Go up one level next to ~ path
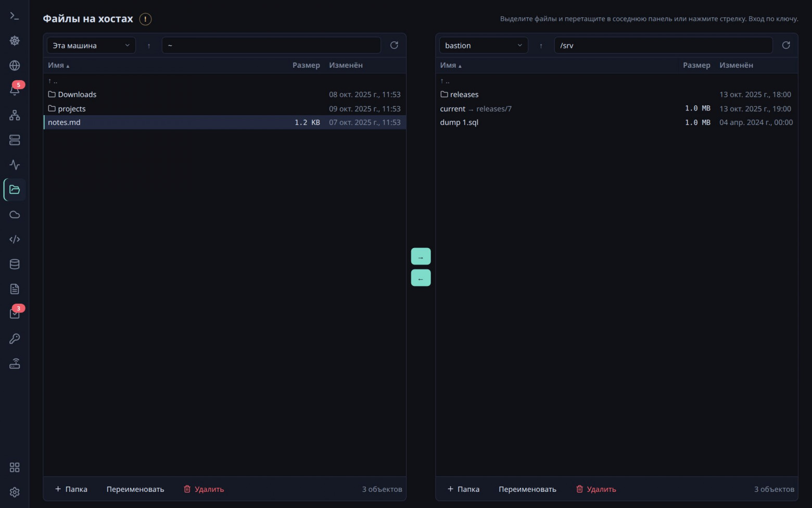The image size is (812, 508). point(149,45)
